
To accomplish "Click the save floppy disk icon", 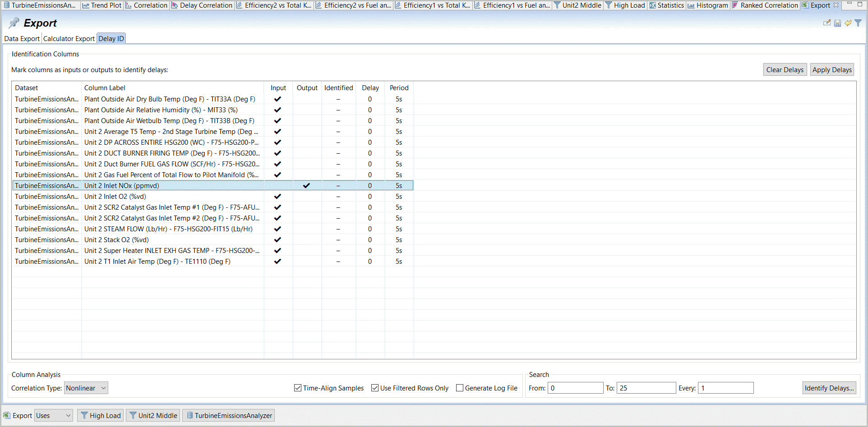I will coord(837,23).
